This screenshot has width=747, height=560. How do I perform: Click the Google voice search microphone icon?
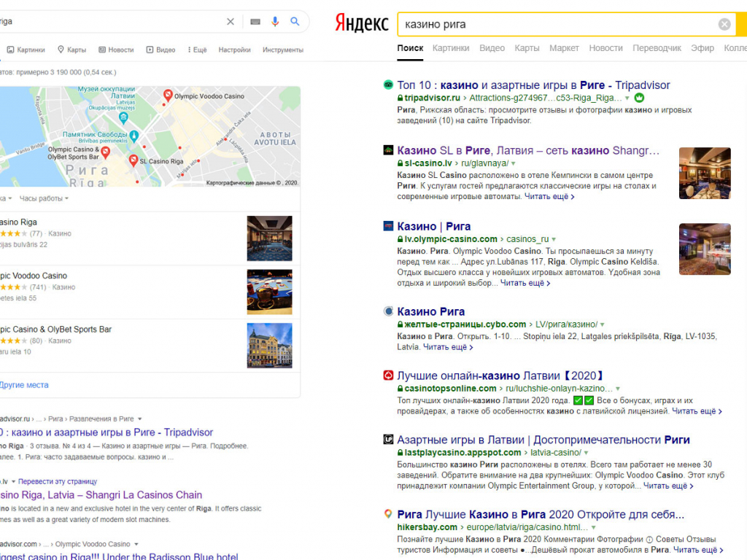pos(275,22)
